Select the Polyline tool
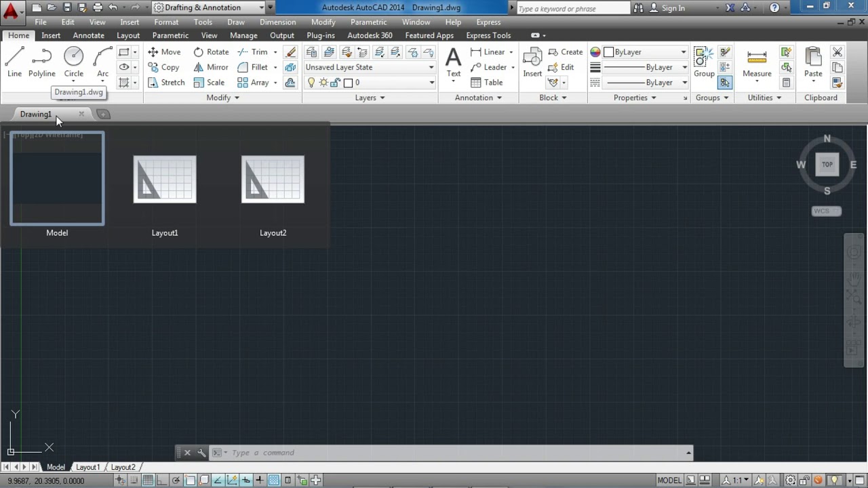 [x=41, y=62]
